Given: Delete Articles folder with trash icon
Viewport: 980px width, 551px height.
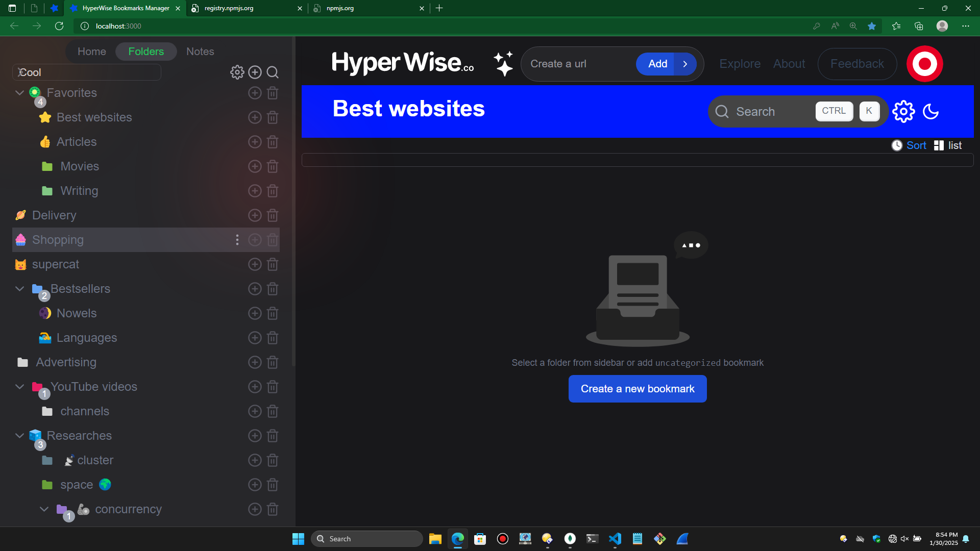Looking at the screenshot, I should 273,142.
